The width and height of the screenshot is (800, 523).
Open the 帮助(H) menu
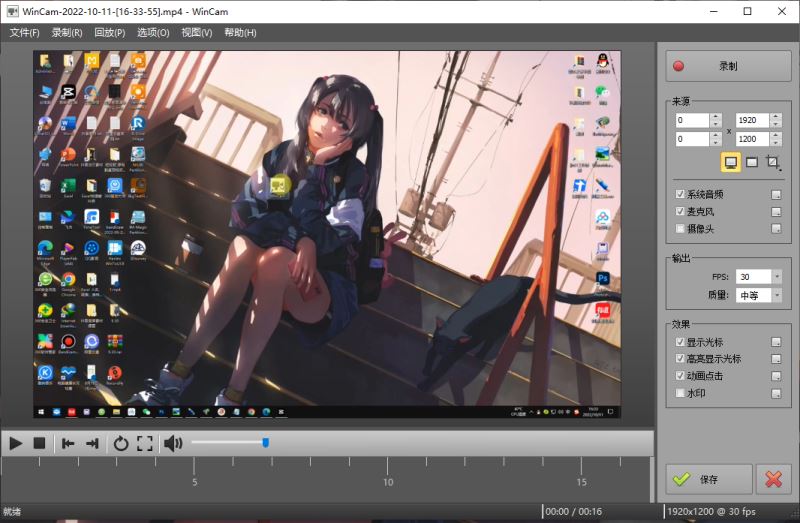240,33
